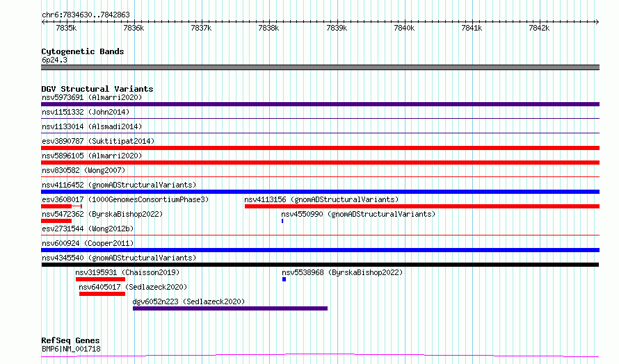This screenshot has width=619, height=364.
Task: Click the right arrowhead of the ruler
Action: [597, 22]
